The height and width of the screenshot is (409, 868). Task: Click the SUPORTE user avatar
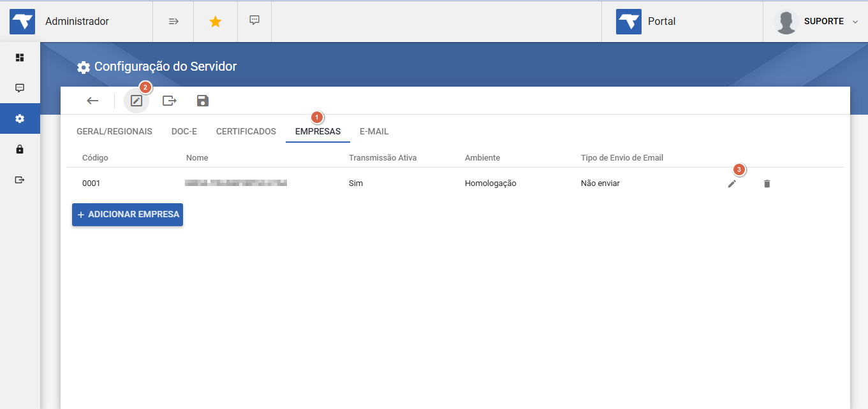(x=786, y=22)
